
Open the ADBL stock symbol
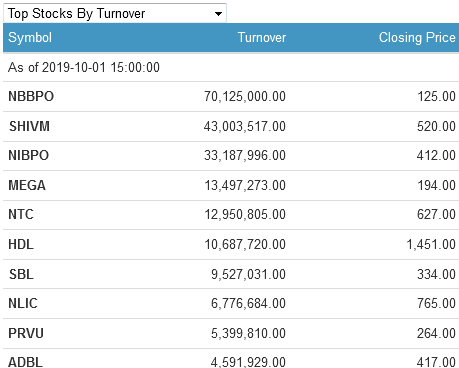coord(26,362)
